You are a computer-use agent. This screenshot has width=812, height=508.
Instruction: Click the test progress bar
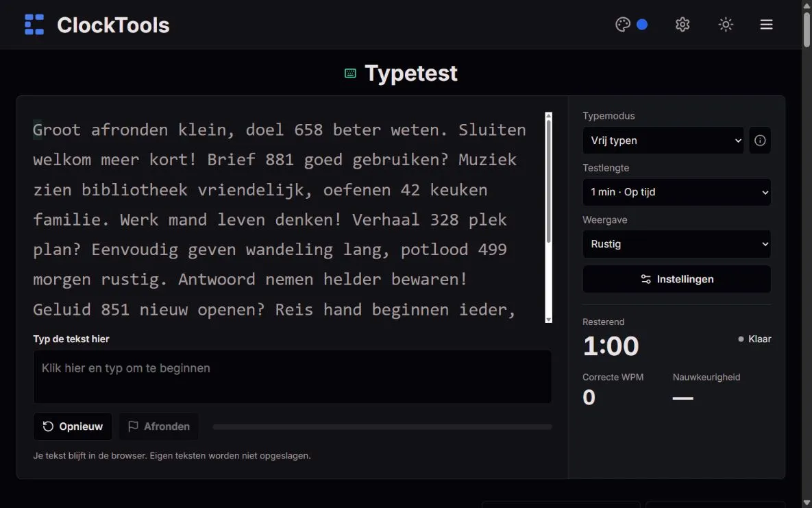(x=382, y=426)
